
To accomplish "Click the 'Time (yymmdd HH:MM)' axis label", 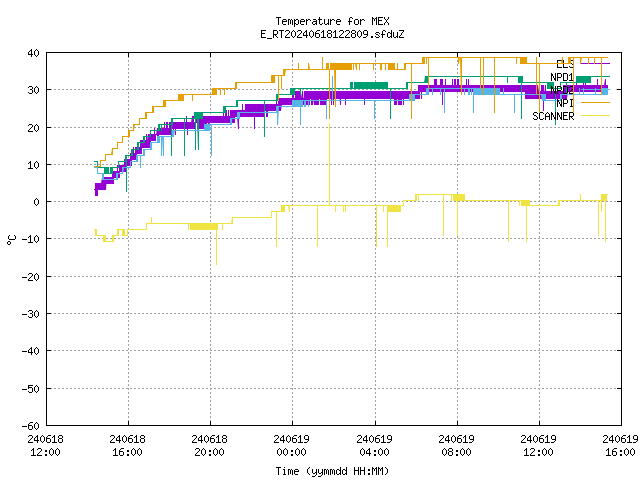I will coord(332,471).
